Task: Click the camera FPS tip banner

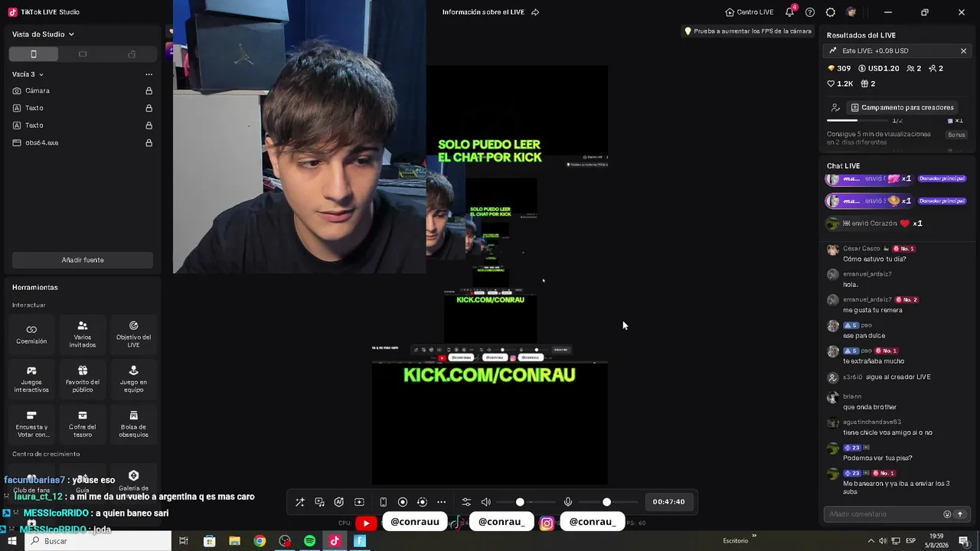Action: 747,31
